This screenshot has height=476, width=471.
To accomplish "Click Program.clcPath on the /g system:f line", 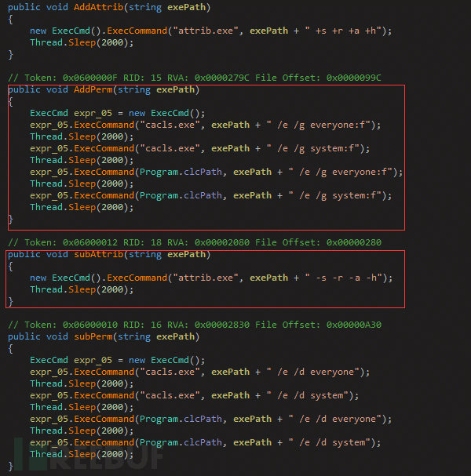I will coord(181,195).
